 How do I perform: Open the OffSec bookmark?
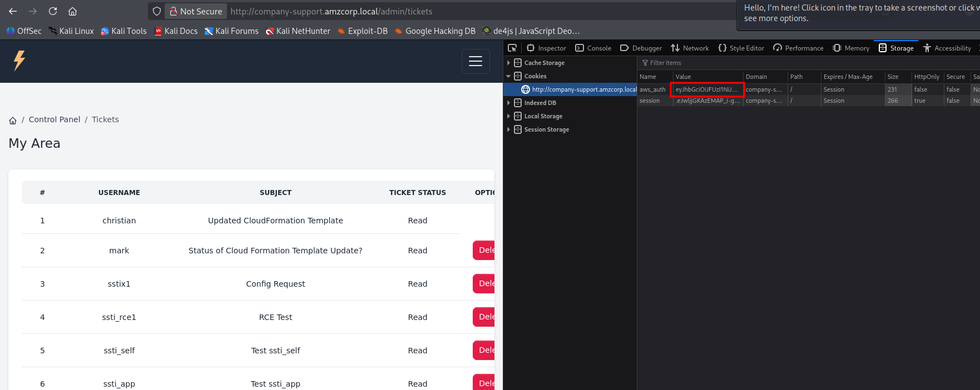coord(24,31)
